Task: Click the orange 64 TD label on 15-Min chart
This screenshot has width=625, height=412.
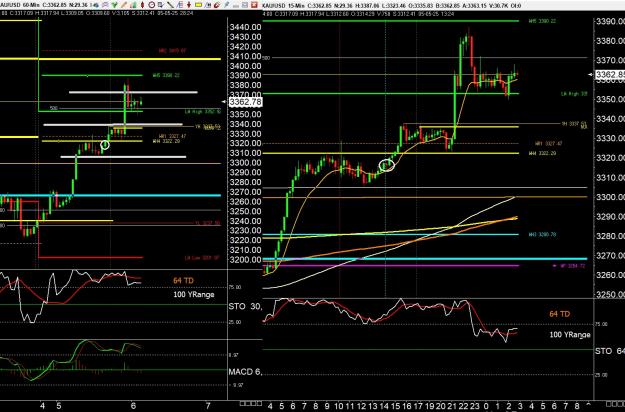Action: click(x=560, y=314)
